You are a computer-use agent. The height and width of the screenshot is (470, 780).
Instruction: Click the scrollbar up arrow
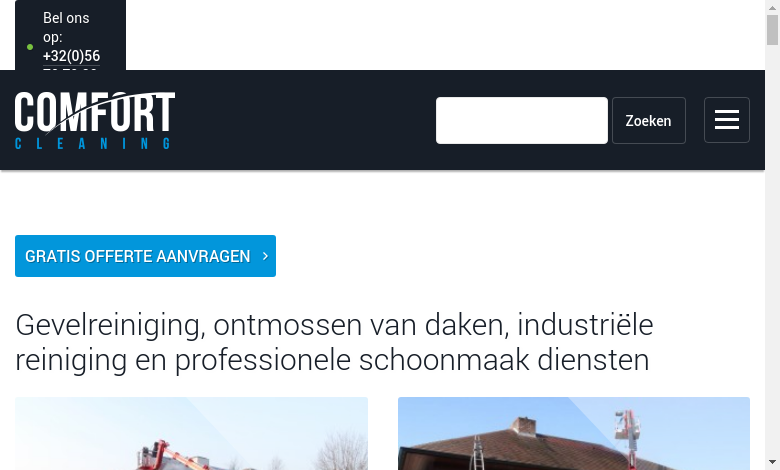pyautogui.click(x=772, y=7)
